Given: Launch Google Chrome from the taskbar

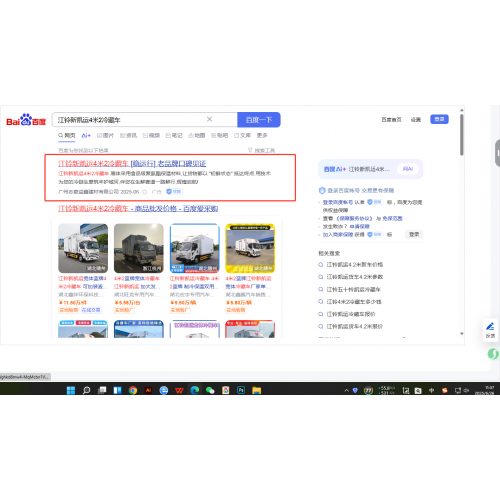Looking at the screenshot, I should (133, 390).
